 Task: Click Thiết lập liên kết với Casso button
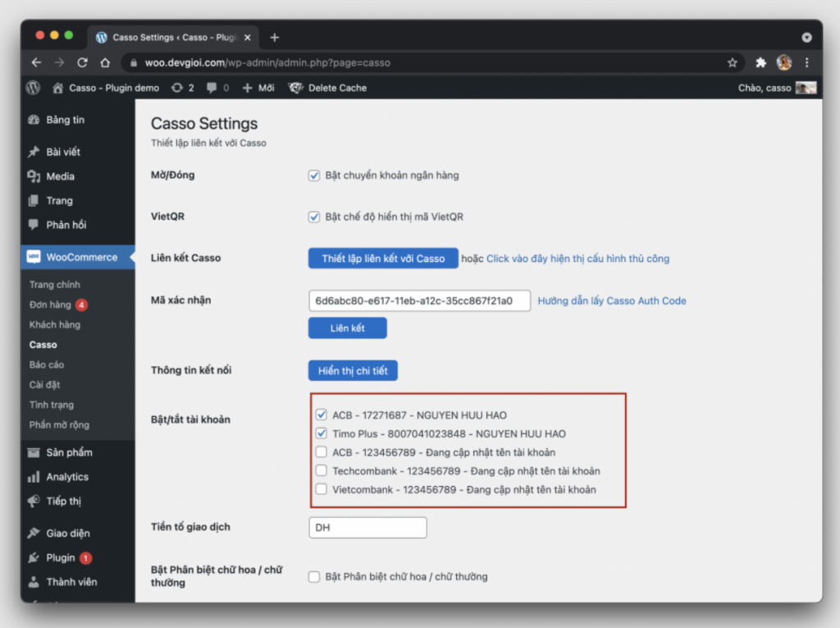click(383, 258)
